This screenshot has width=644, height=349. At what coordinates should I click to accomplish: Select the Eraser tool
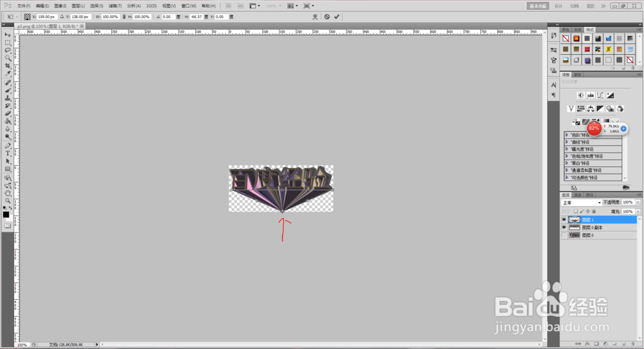pos(8,114)
